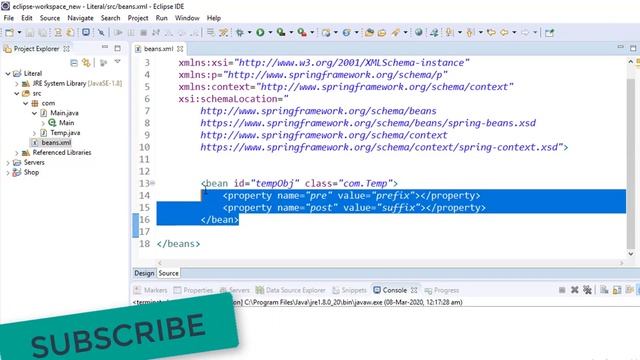Open the Edit menu
Viewport: 640px width, 360px height.
(x=27, y=18)
